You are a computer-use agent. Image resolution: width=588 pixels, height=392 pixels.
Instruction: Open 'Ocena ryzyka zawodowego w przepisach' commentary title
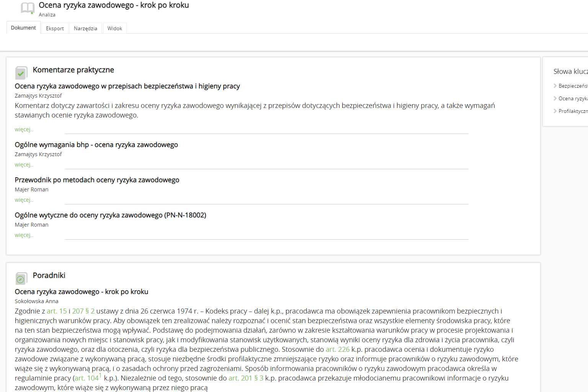[x=127, y=86]
